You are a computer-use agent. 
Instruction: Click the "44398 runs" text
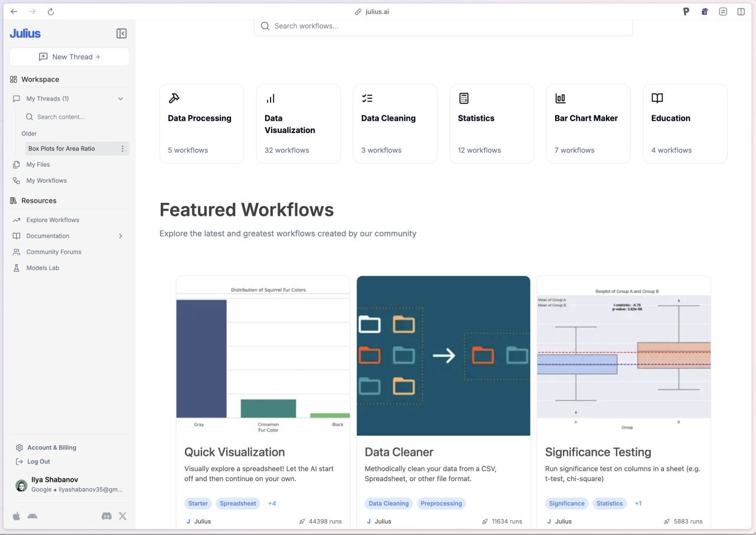pyautogui.click(x=325, y=521)
